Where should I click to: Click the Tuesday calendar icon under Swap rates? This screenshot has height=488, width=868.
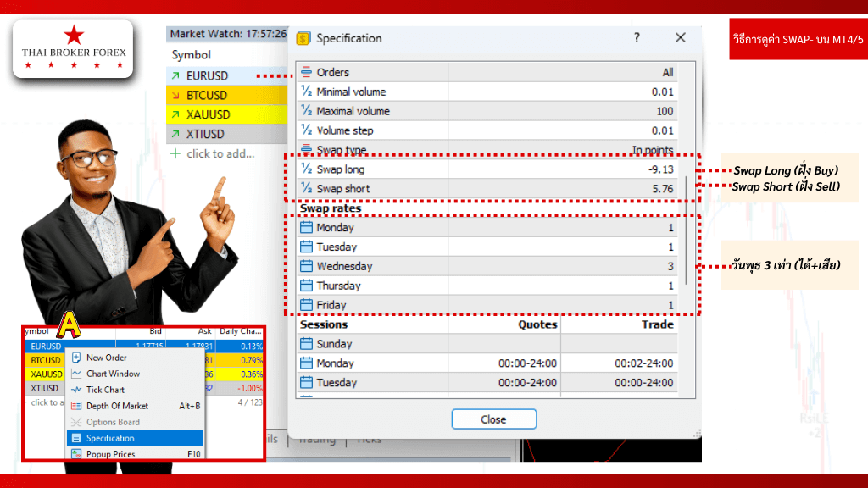306,247
